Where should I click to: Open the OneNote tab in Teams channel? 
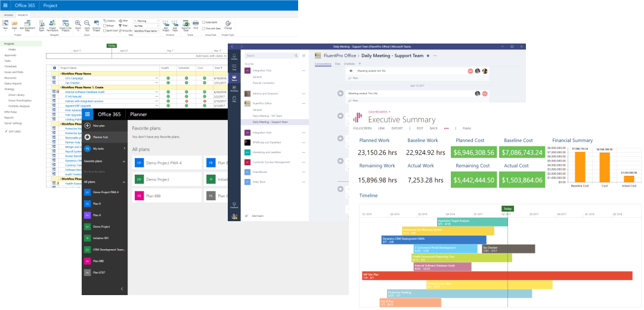(349, 64)
